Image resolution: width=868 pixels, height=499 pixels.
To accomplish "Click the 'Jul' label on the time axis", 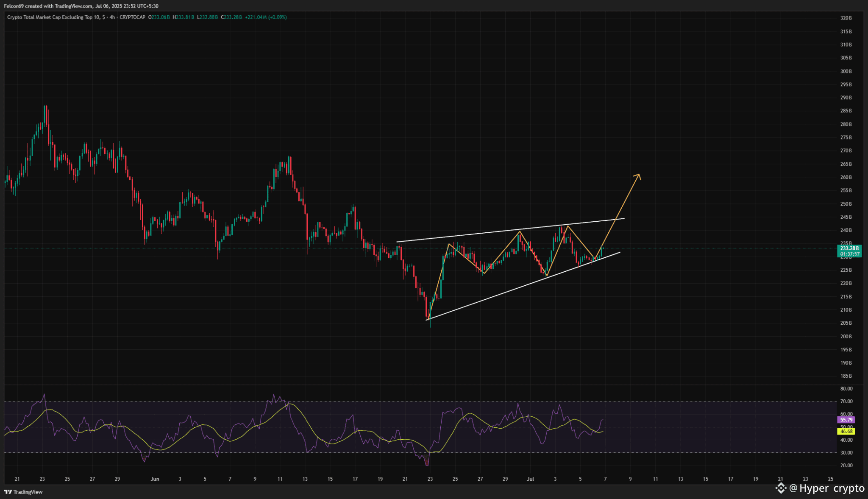I will pos(530,479).
